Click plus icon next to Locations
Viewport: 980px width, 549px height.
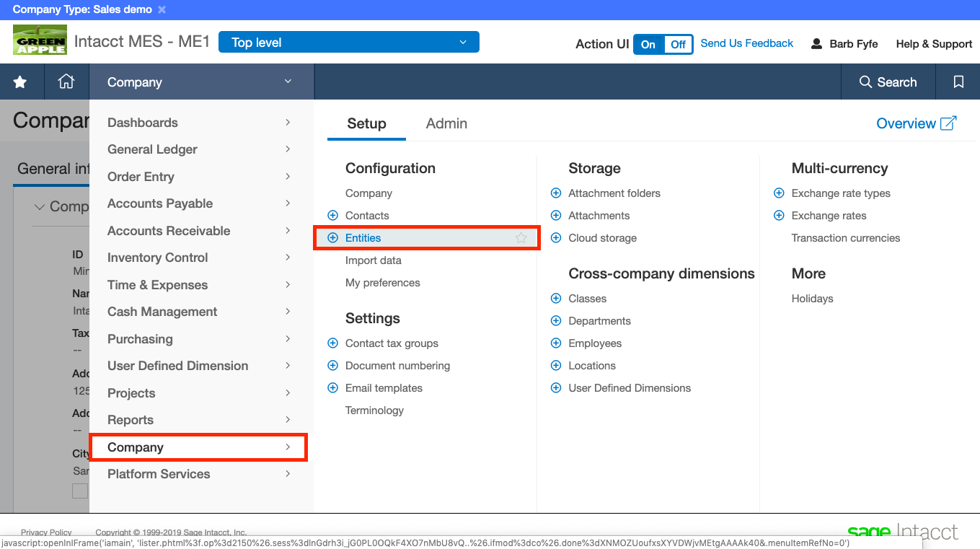[556, 366]
